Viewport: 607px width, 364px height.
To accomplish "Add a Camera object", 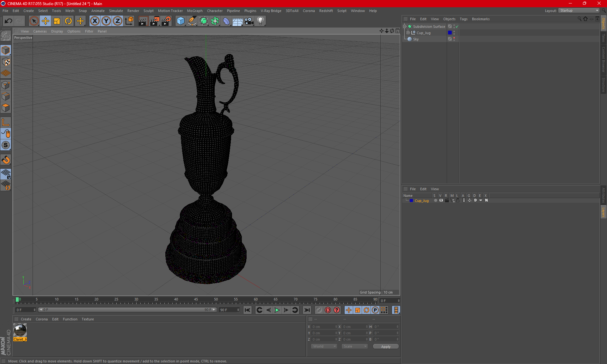I will [249, 21].
